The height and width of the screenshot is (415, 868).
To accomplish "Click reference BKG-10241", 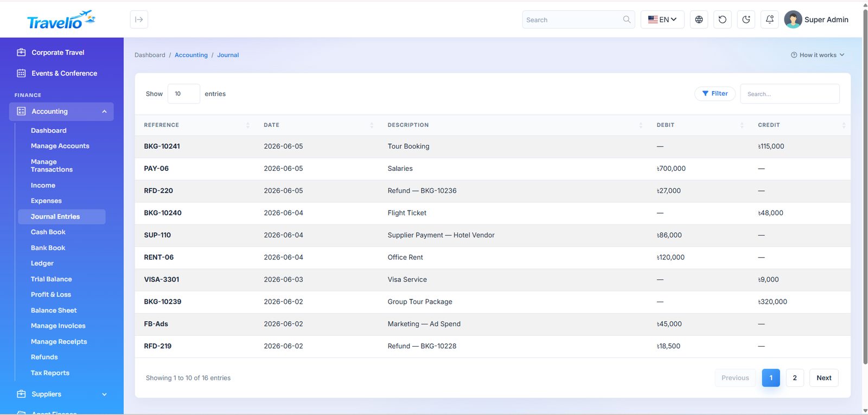I will coord(162,146).
